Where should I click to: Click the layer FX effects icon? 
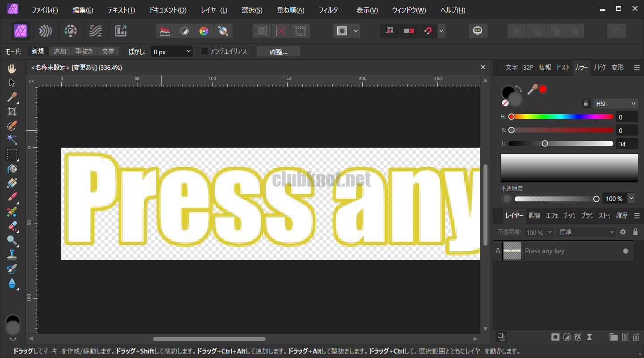point(578,337)
